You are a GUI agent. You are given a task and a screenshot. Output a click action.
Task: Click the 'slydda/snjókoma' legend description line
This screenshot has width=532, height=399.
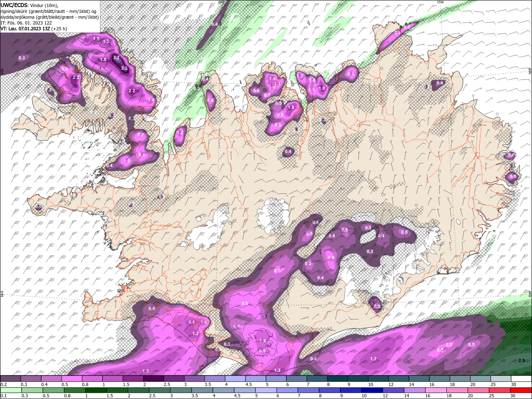[x=49, y=17]
